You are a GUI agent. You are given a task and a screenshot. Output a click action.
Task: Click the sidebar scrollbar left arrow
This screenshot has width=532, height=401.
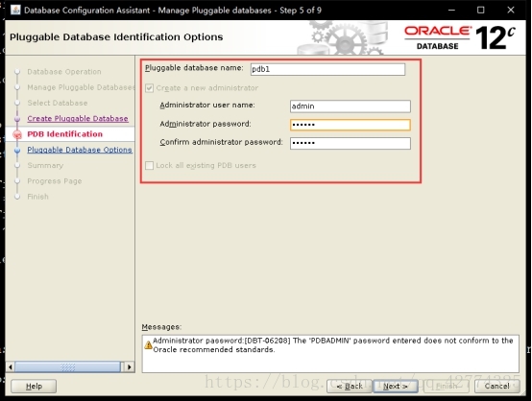pos(11,366)
